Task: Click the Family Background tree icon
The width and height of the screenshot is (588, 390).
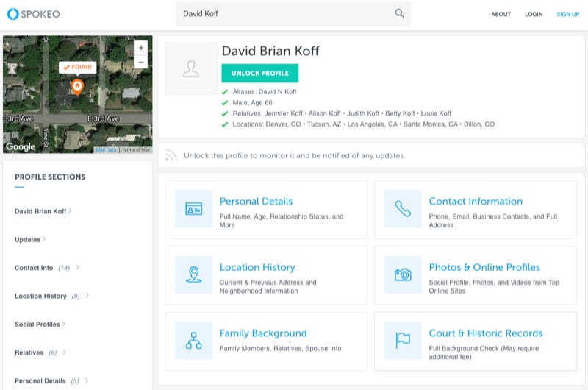Action: click(x=194, y=341)
